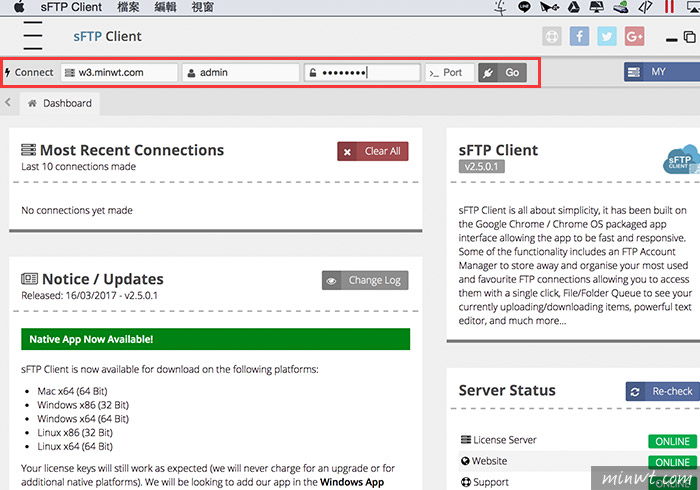Click the License Server ONLINE badge
Viewport: 700px width, 490px height.
[672, 441]
